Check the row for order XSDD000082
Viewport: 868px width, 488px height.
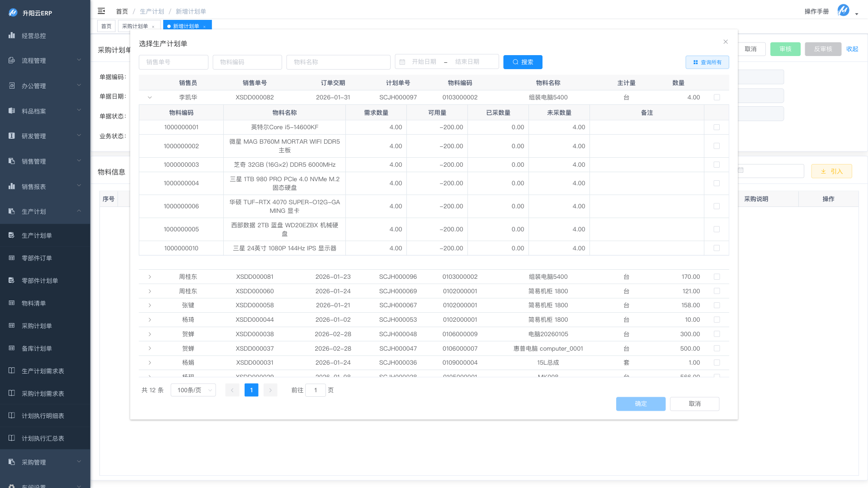coord(717,97)
